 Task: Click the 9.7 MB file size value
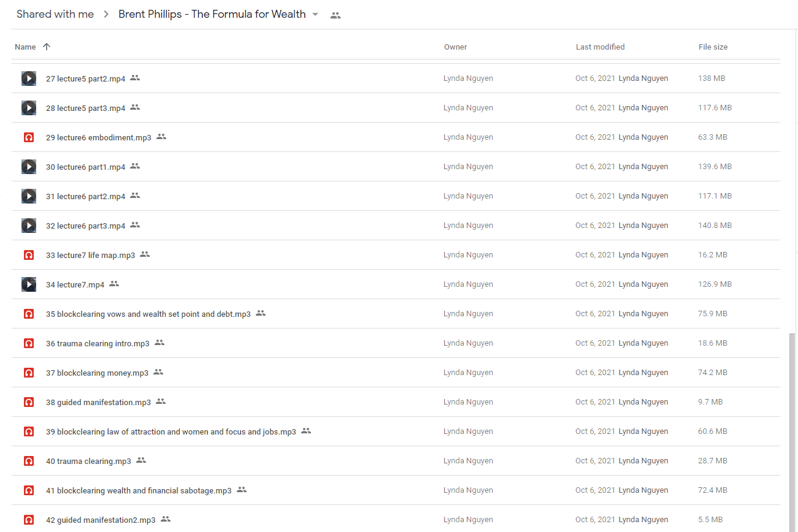pyautogui.click(x=710, y=402)
